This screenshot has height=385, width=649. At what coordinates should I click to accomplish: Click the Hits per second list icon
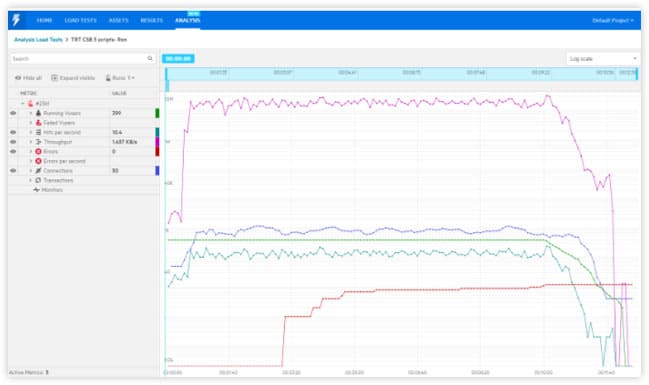point(38,132)
